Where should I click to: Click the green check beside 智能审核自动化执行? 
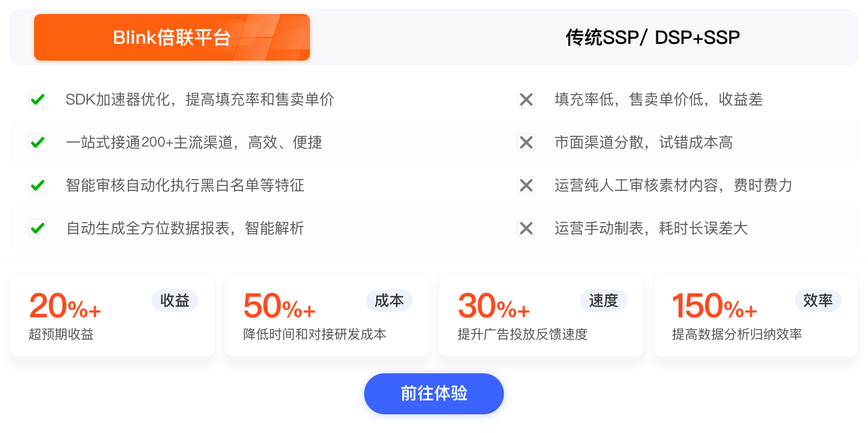click(38, 185)
